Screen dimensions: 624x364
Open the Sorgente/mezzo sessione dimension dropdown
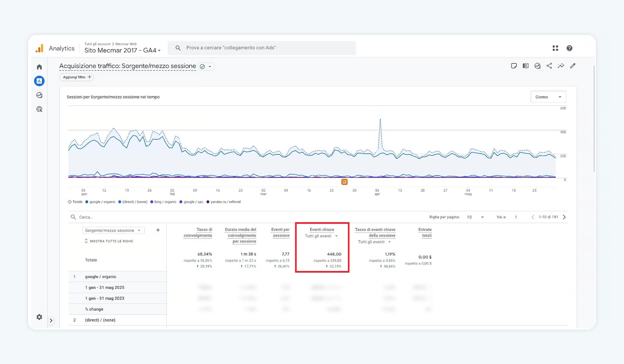click(113, 230)
